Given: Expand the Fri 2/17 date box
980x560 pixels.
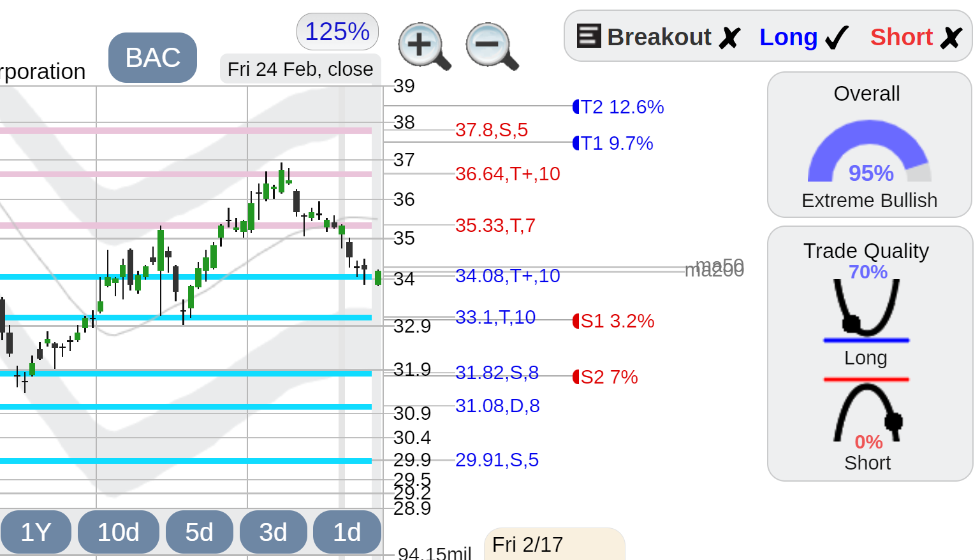Looking at the screenshot, I should (554, 544).
